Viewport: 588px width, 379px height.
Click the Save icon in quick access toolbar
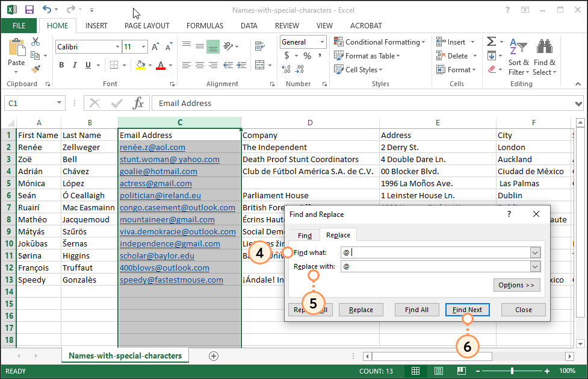29,10
